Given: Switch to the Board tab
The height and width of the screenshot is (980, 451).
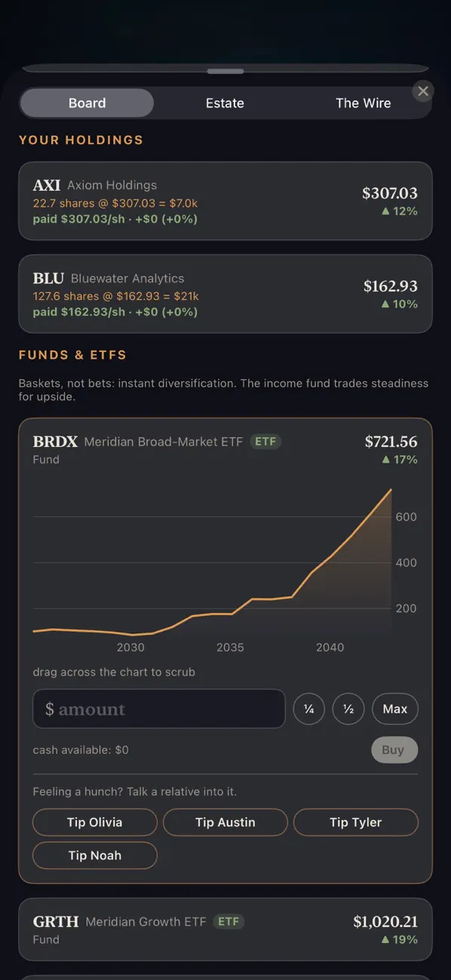Looking at the screenshot, I should [87, 103].
